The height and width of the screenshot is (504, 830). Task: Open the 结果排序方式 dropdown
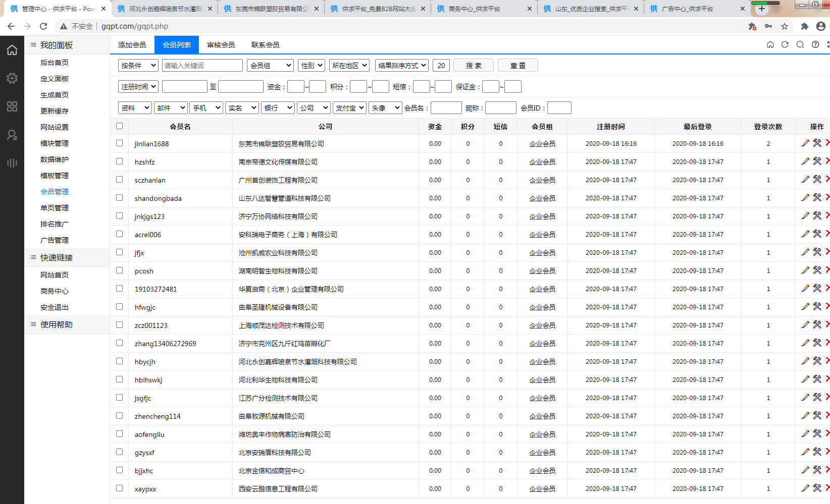click(402, 66)
